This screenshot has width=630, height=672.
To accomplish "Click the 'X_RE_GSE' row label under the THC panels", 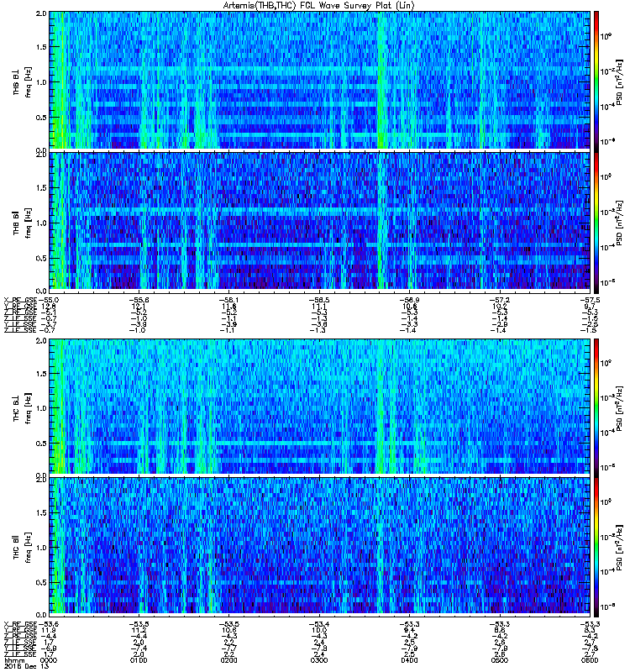I will (x=20, y=624).
